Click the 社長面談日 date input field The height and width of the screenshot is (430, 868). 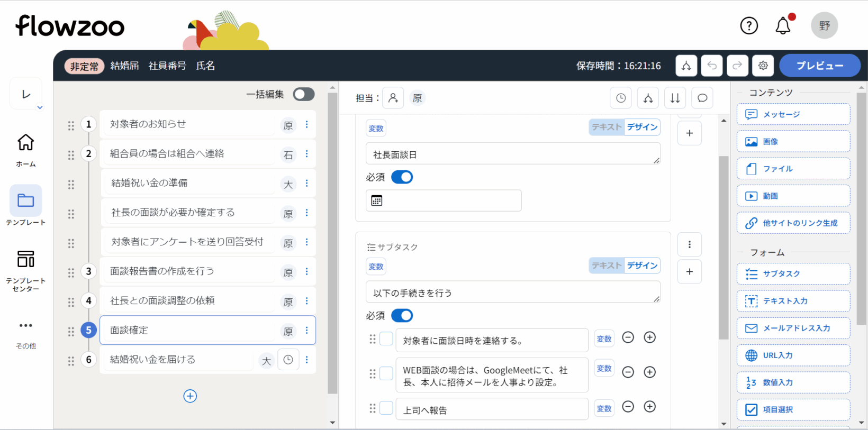[x=444, y=201]
